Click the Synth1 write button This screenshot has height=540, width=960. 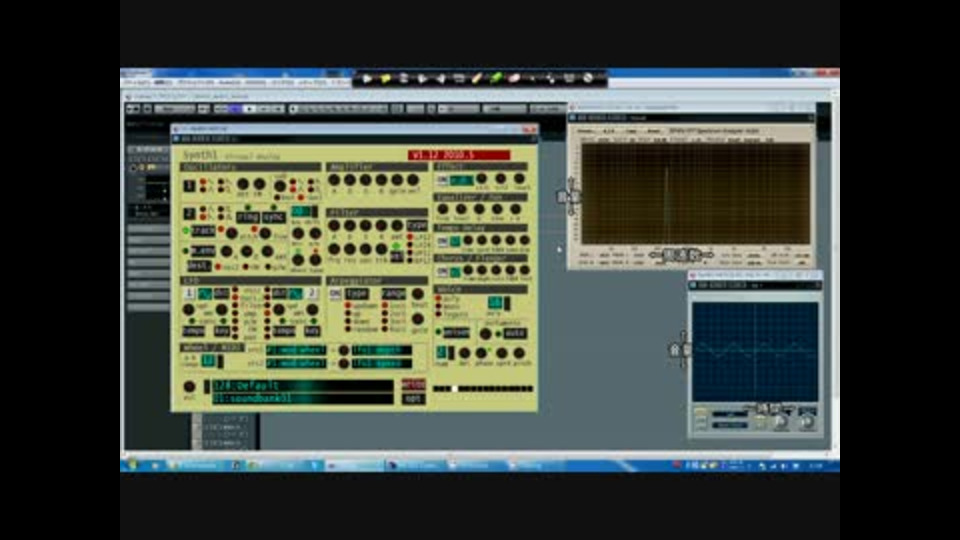coord(413,384)
